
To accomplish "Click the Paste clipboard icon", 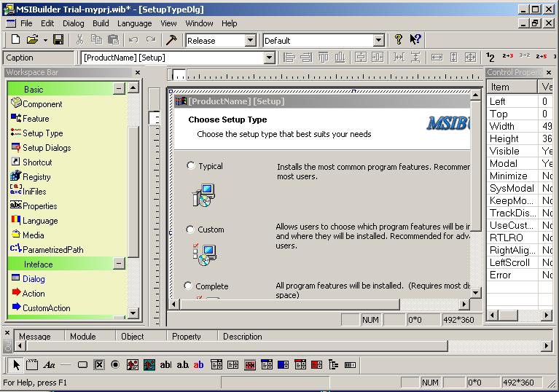I will tap(114, 39).
